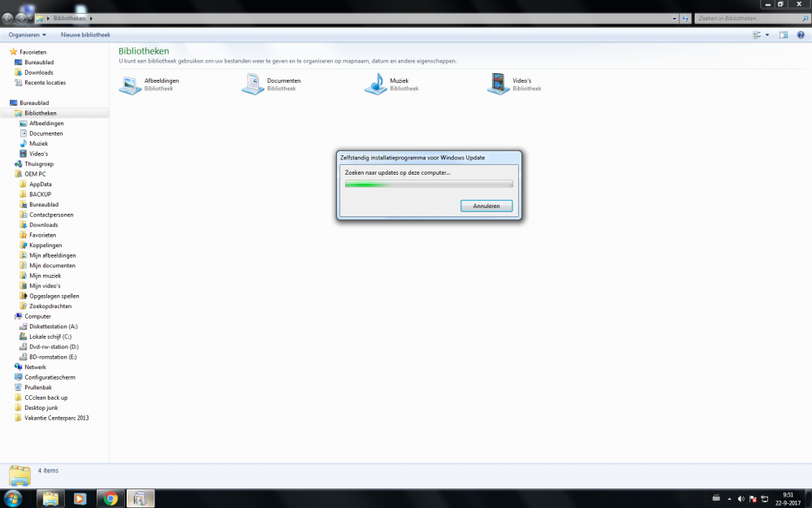This screenshot has height=508, width=812.
Task: Click the Windows Start orb
Action: [13, 499]
